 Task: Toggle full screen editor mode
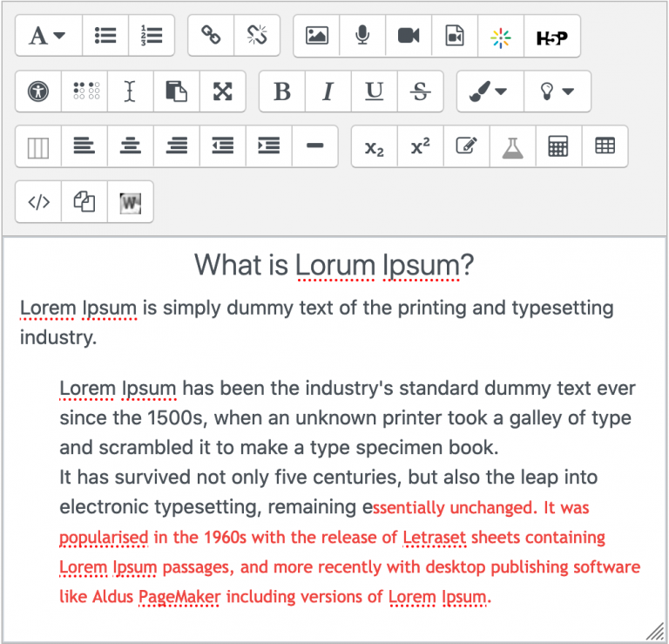pyautogui.click(x=223, y=92)
